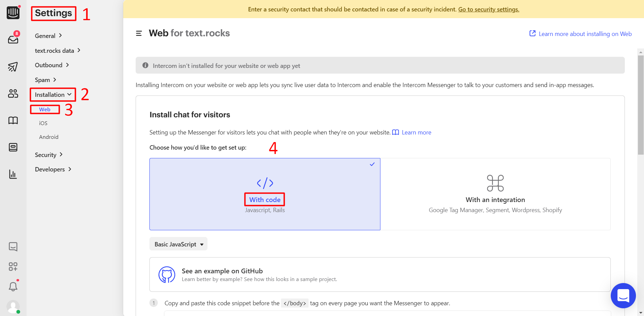
Task: Toggle the hamburger menu beside Web title
Action: tap(139, 33)
